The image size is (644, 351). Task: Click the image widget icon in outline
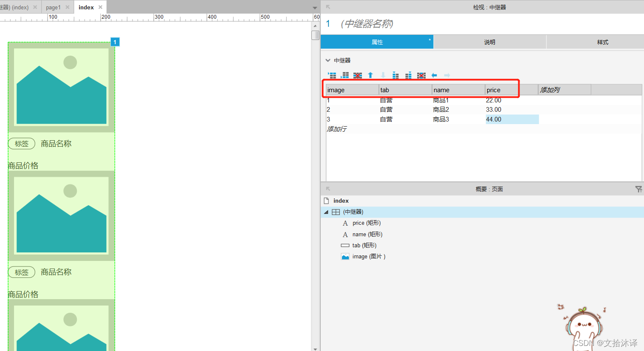[345, 257]
